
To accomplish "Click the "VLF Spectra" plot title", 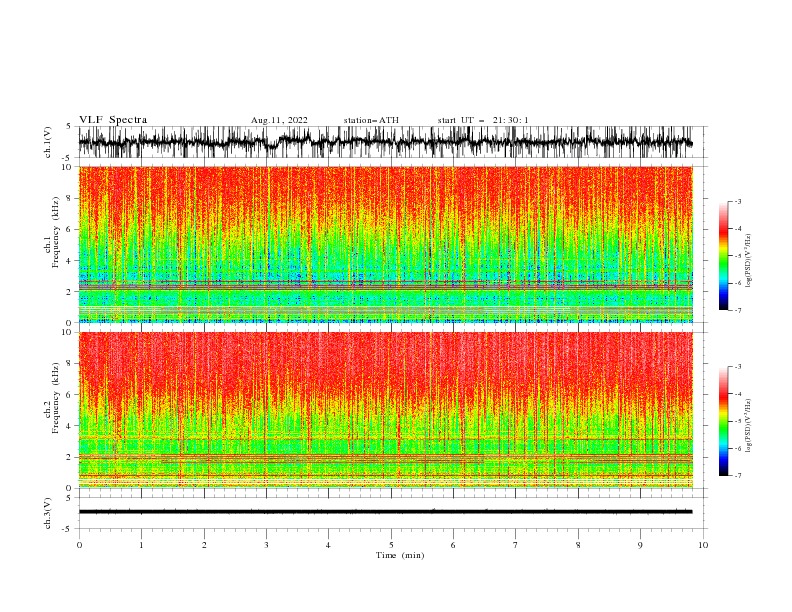I will pyautogui.click(x=113, y=120).
